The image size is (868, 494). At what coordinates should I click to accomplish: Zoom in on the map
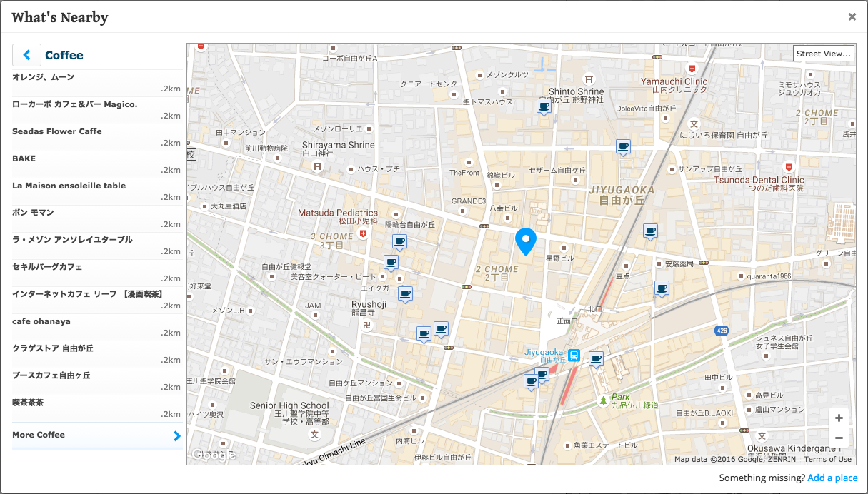[839, 418]
